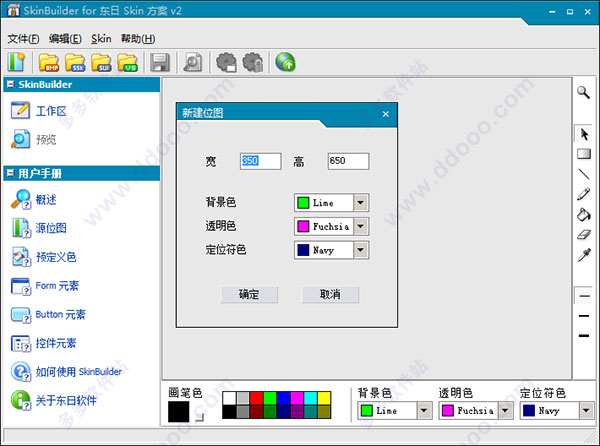Select the line drawing tool
Viewport: 600px width, 446px height.
584,174
